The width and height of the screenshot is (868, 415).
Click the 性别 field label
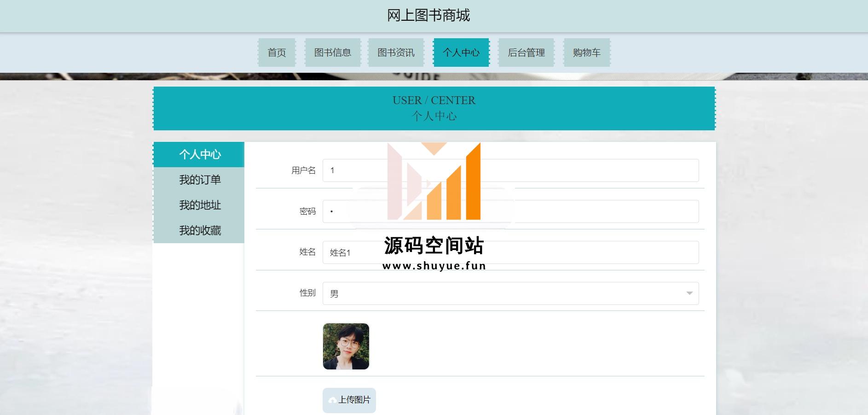307,293
